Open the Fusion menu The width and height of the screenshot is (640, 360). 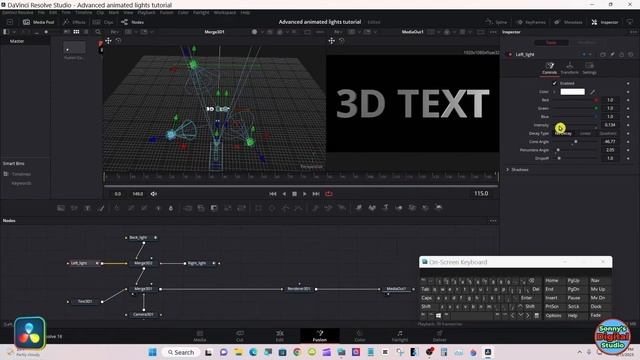166,13
